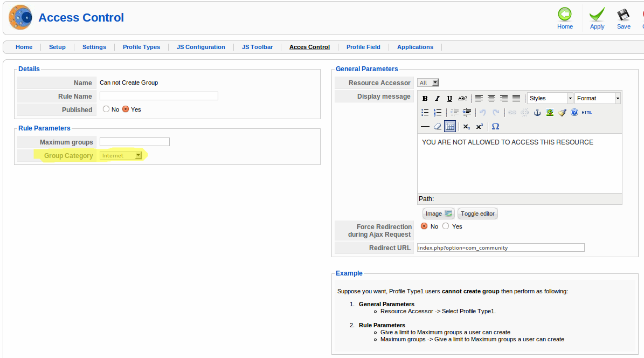Select Yes for Force Redirection

coord(446,226)
